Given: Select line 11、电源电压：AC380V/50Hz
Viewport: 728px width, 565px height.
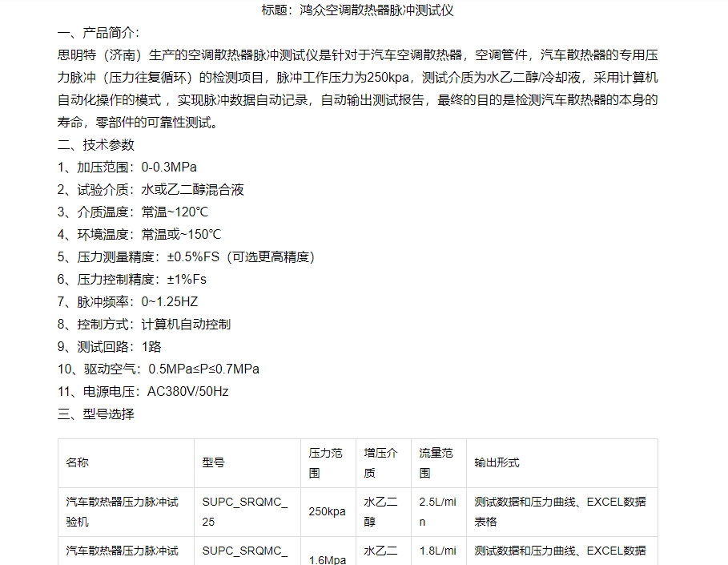Looking at the screenshot, I should pyautogui.click(x=143, y=391).
